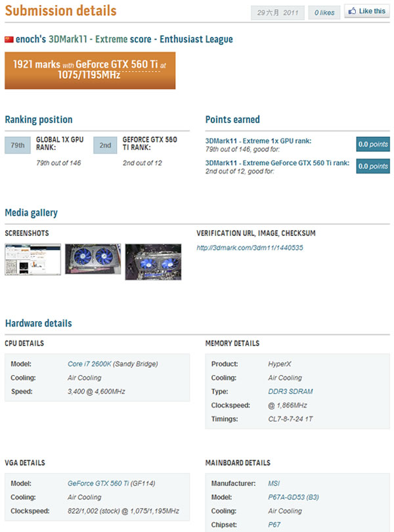The width and height of the screenshot is (394, 532).
Task: Open enoch's user profile link
Action: tap(31, 39)
